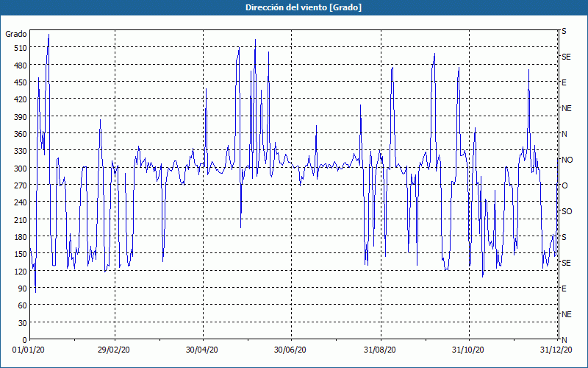Click the 30/04/20 date on the time axis

click(x=201, y=350)
